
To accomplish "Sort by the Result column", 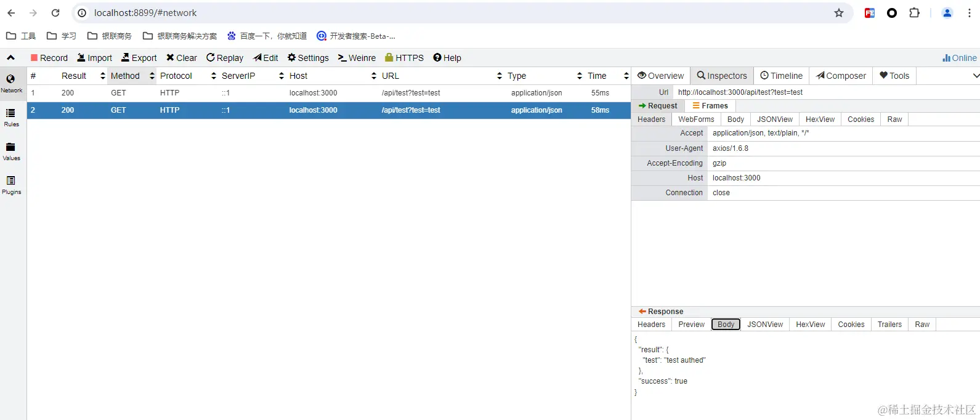I will (83, 76).
